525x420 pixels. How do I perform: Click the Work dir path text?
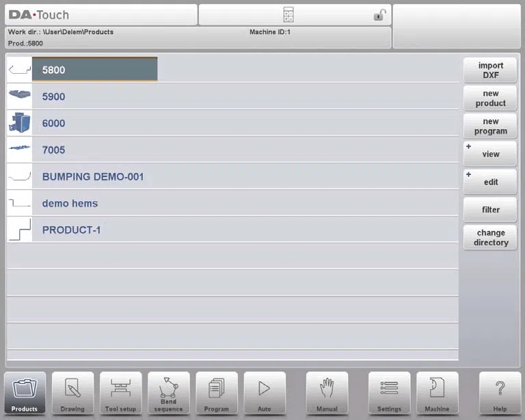61,32
